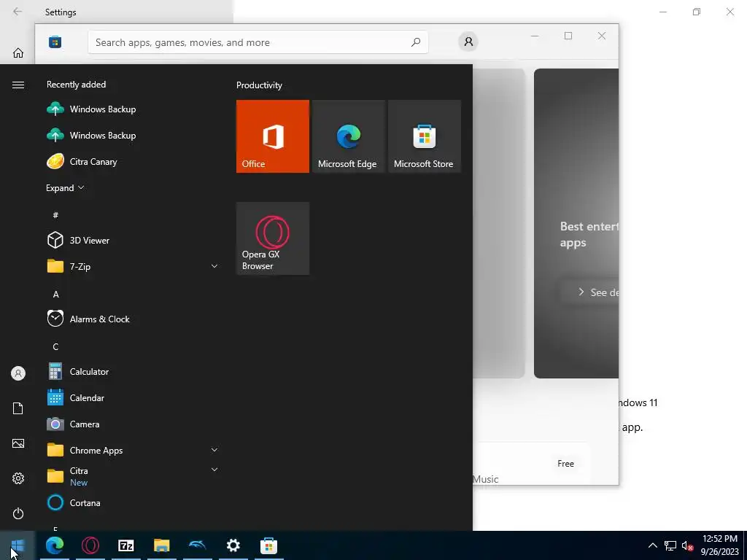The image size is (747, 560).
Task: Open the second Windows Backup entry
Action: point(131,135)
